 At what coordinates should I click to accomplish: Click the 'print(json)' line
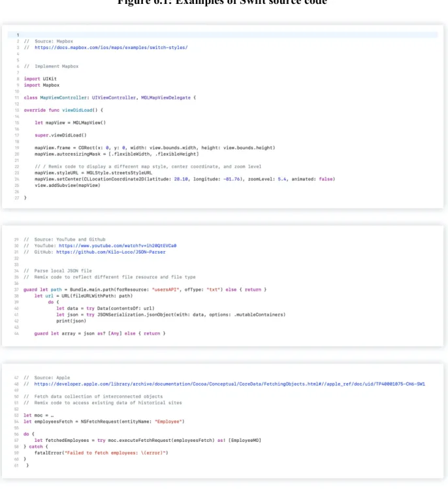pyautogui.click(x=71, y=321)
